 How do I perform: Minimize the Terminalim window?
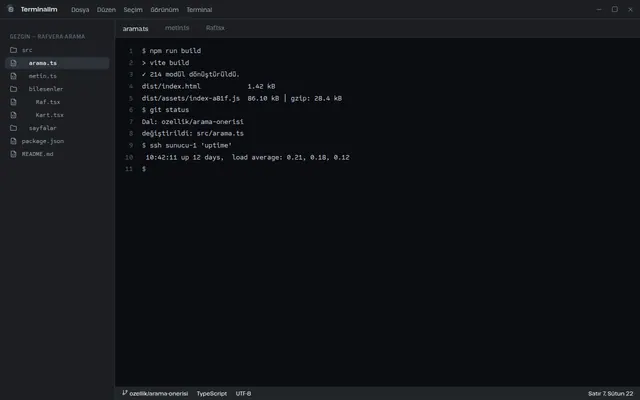(x=598, y=9)
